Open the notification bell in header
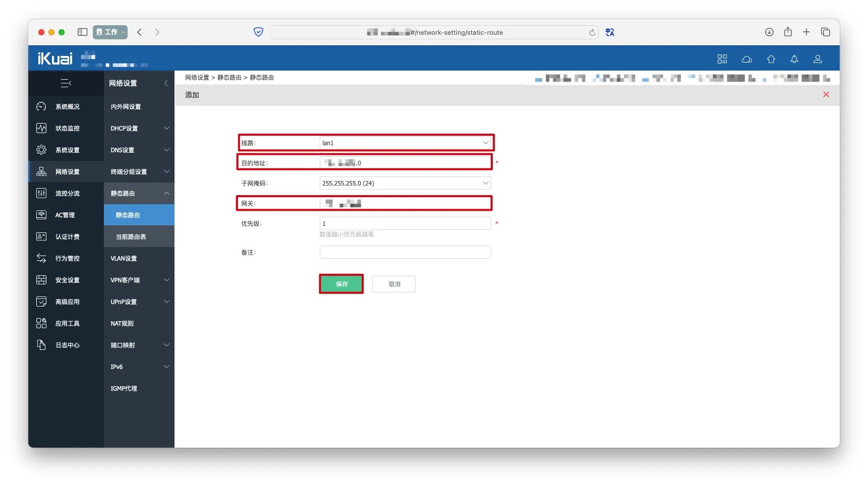Screen dimensions: 868x485 794,59
